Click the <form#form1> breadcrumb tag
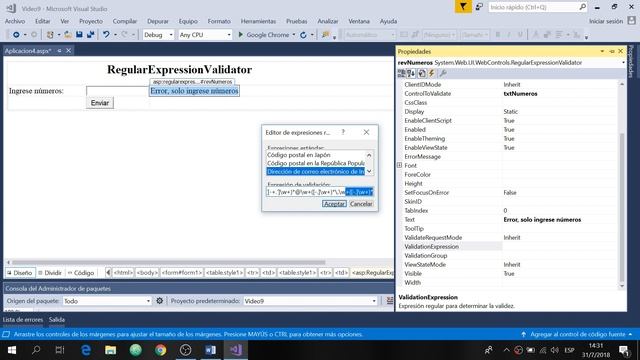This screenshot has height=360, width=640. click(181, 273)
